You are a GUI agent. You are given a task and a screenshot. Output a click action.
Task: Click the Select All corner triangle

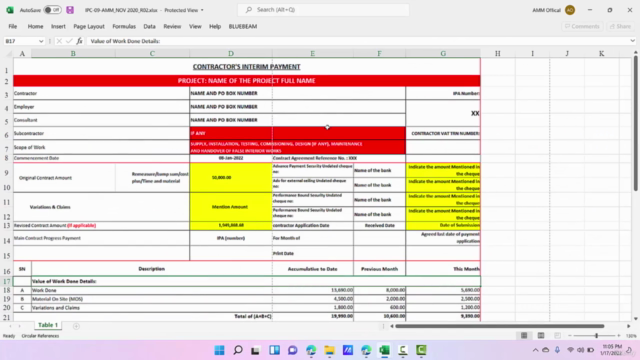coord(9,53)
